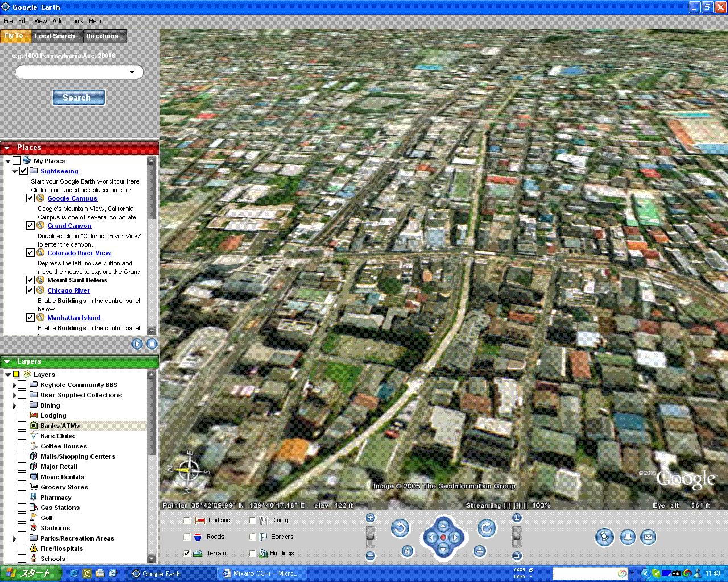
Task: Open the View menu
Action: coord(40,21)
